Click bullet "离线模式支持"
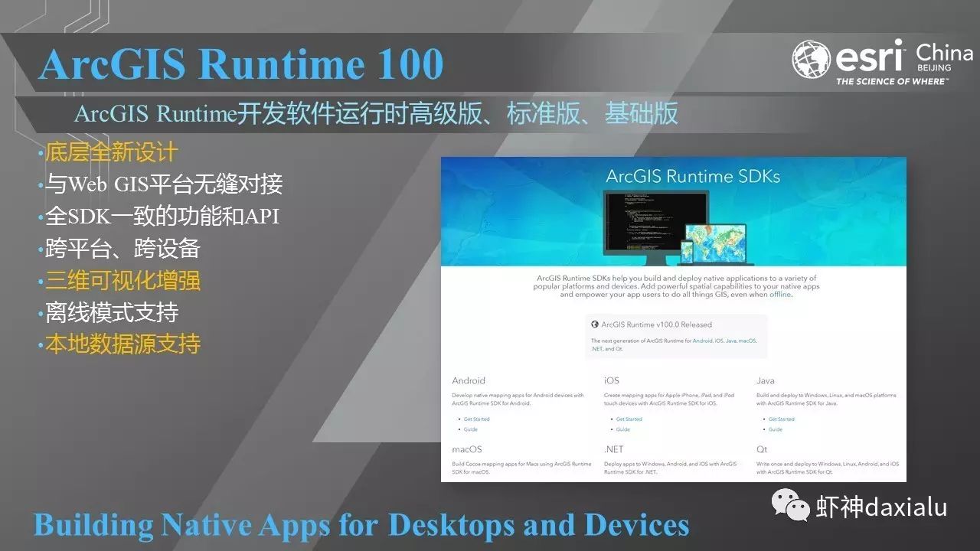 (112, 312)
